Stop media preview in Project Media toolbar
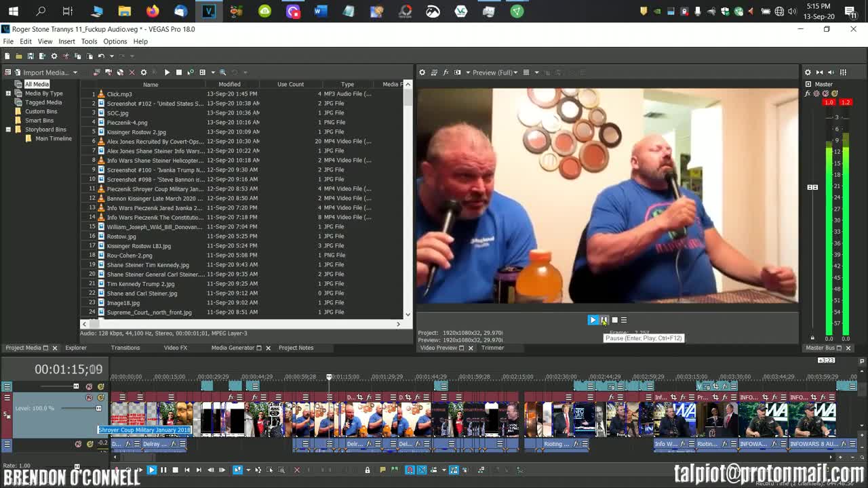 178,73
